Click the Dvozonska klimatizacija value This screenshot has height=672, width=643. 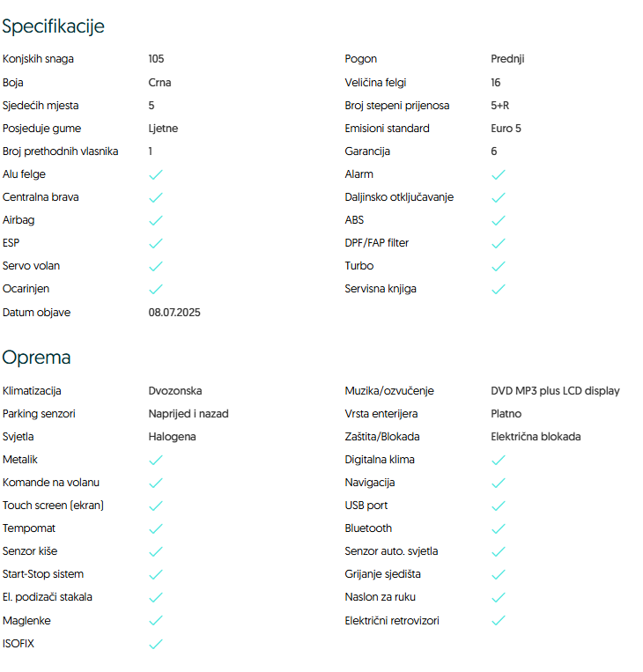(175, 391)
